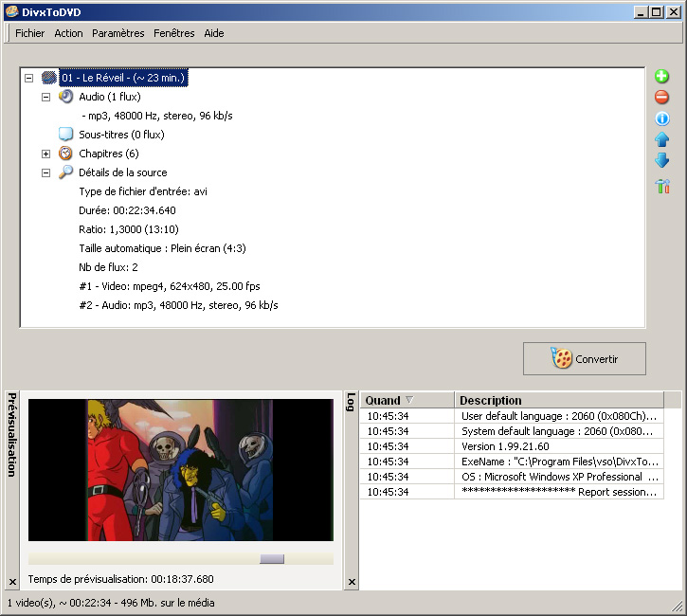Select the 01 - Le Réveil title row
Viewport: 687px width, 616px height.
(x=123, y=78)
